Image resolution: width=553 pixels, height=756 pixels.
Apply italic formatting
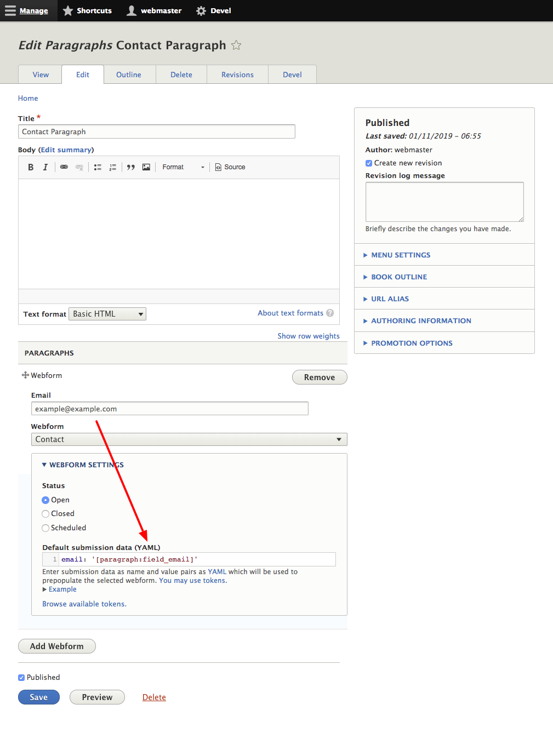(45, 167)
